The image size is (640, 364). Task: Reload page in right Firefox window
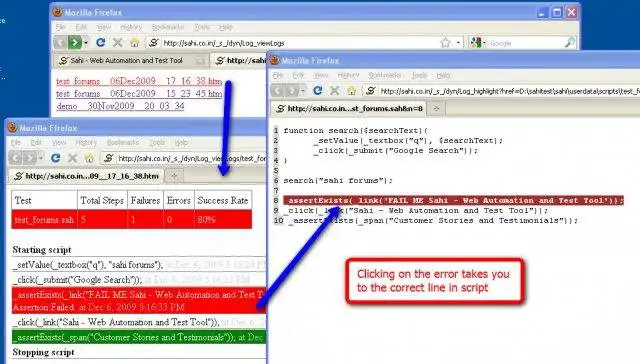tap(318, 91)
